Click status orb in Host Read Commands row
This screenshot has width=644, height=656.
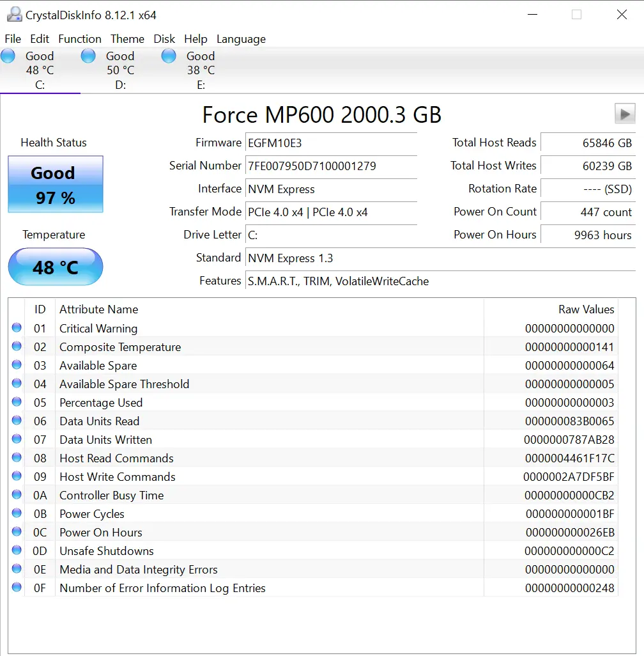tap(17, 457)
